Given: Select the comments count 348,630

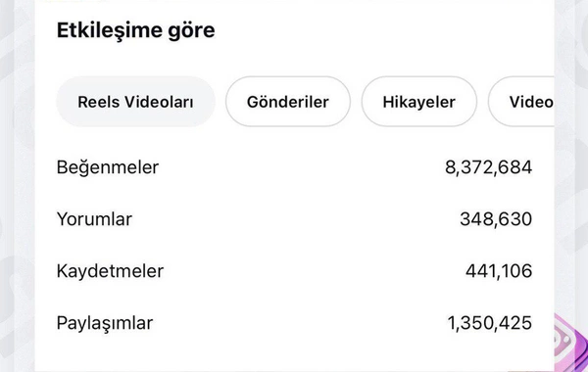Looking at the screenshot, I should tap(496, 219).
